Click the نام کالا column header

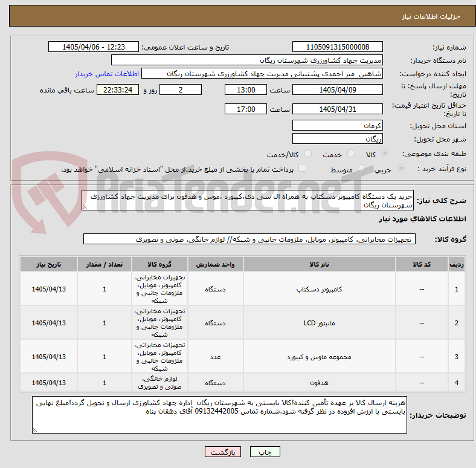tap(319, 264)
